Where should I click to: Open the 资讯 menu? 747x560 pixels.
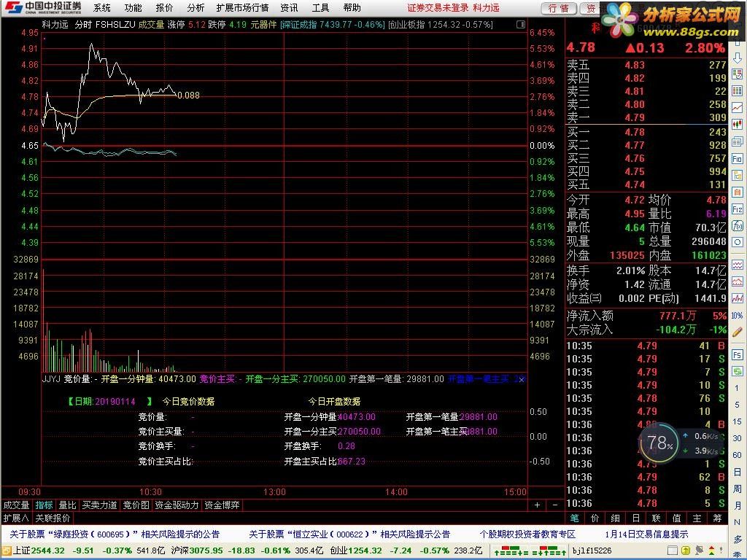coord(289,7)
